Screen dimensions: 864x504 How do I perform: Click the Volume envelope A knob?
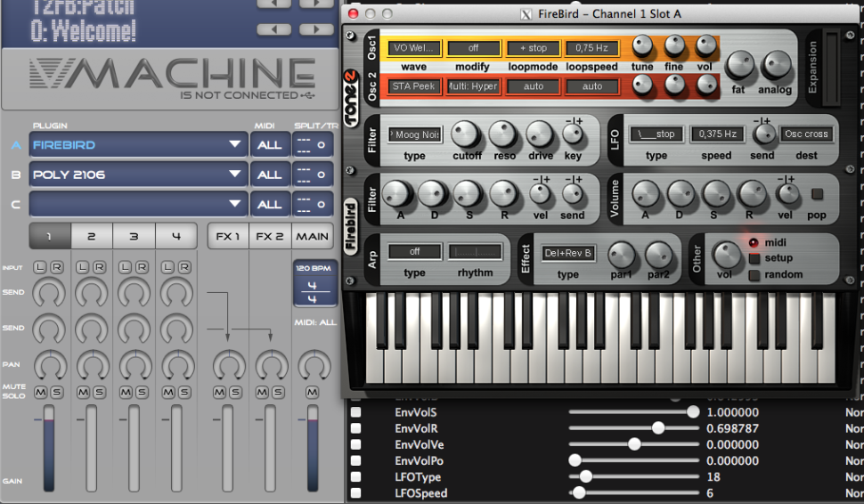coord(646,194)
